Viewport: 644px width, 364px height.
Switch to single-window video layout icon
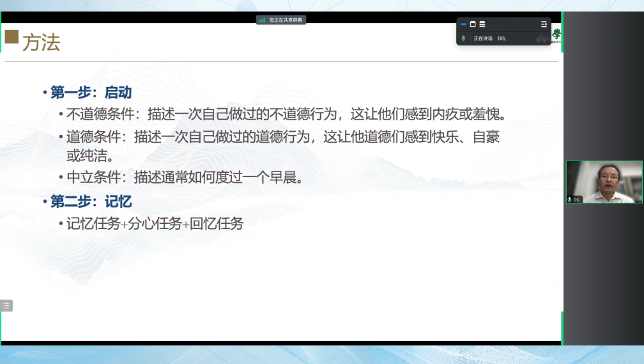tap(473, 24)
